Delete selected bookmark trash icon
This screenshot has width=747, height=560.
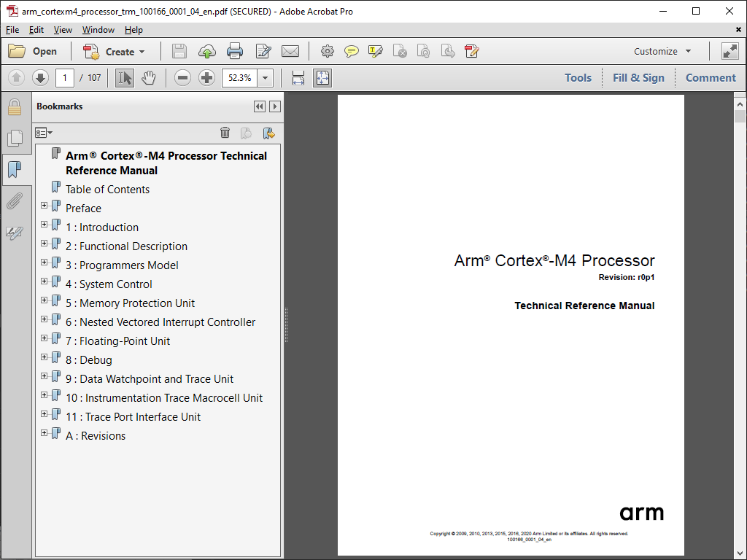pyautogui.click(x=225, y=133)
